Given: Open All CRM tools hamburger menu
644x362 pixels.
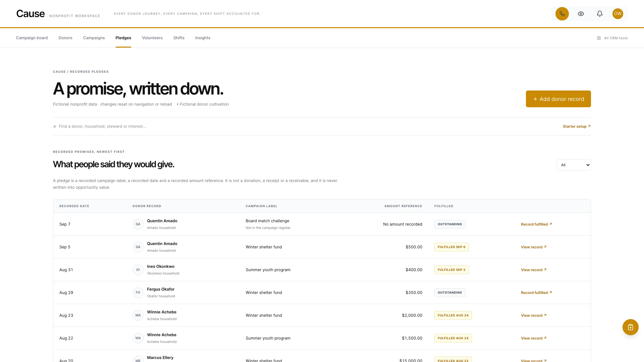Looking at the screenshot, I should click(612, 38).
